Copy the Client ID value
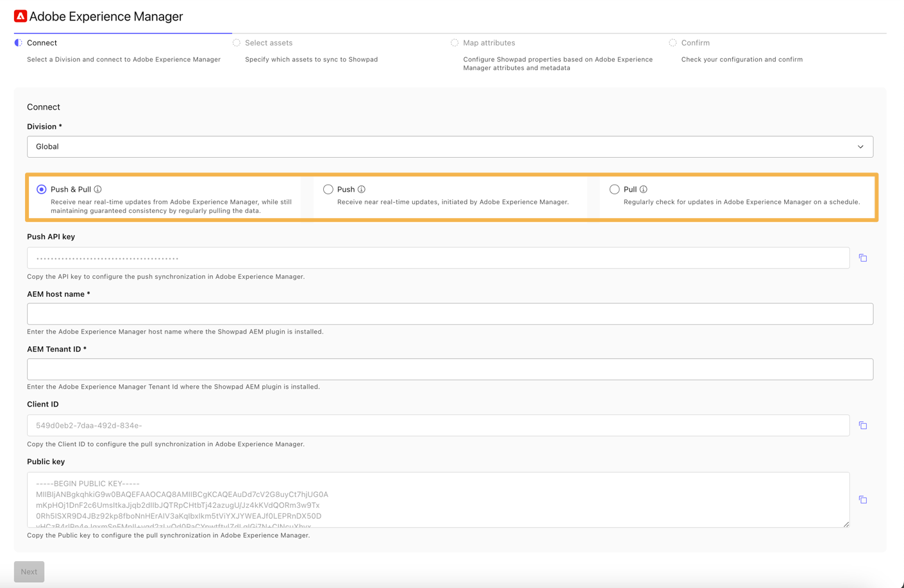Viewport: 904px width, 588px height. coord(863,425)
